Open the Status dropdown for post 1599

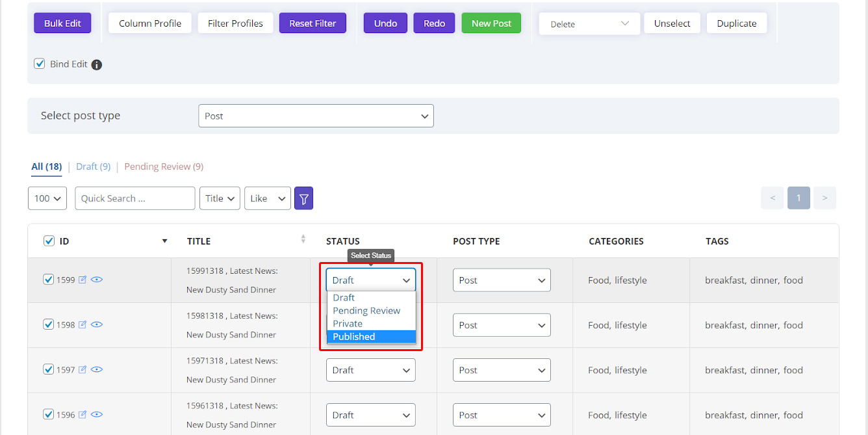point(371,280)
